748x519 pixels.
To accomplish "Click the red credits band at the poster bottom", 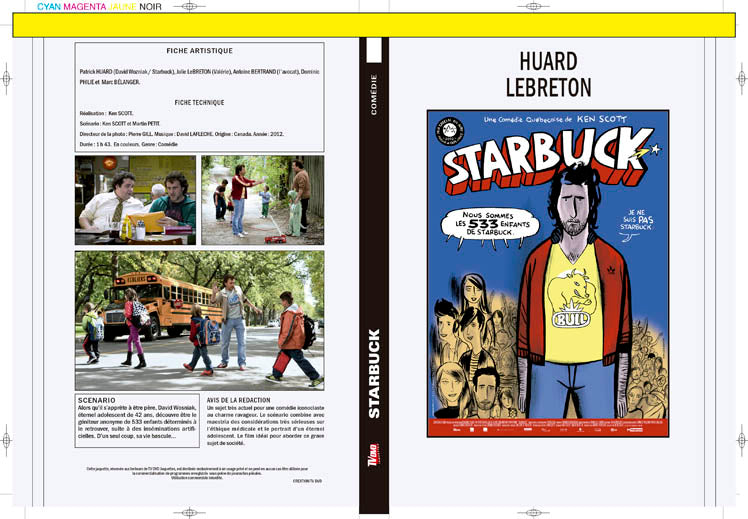I will point(548,427).
